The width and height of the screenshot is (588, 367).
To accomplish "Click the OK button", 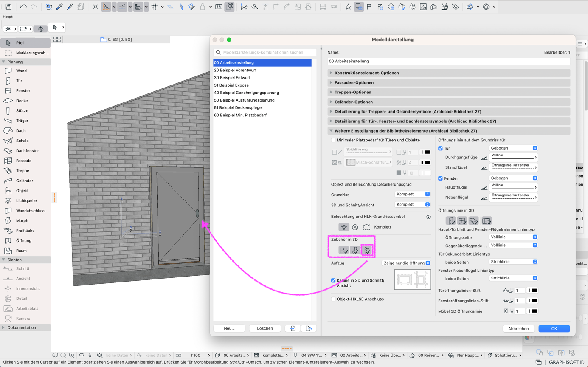I will [554, 328].
